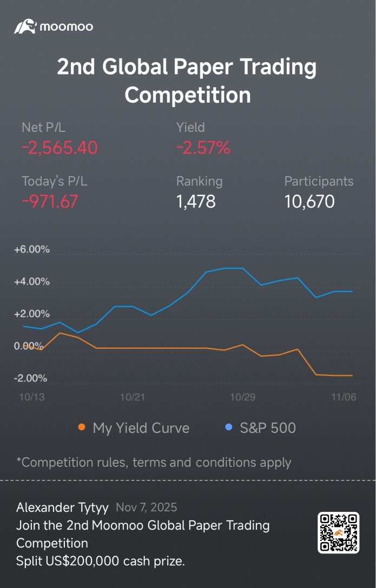
Task: Tap Today's P/L value -971.67
Action: coord(50,201)
